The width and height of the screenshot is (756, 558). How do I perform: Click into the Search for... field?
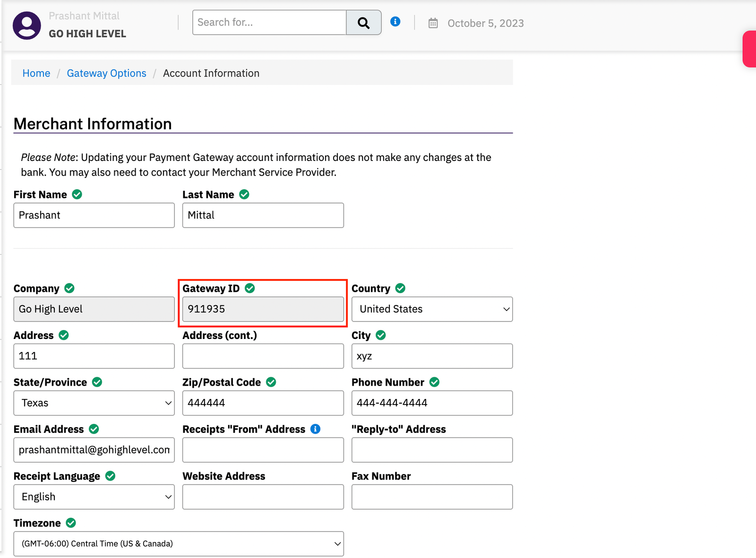269,23
